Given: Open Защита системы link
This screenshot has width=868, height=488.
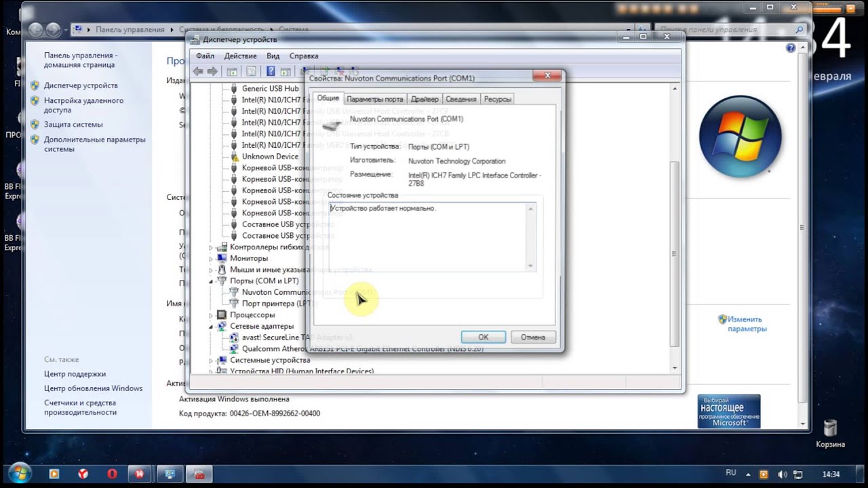Looking at the screenshot, I should (x=73, y=124).
